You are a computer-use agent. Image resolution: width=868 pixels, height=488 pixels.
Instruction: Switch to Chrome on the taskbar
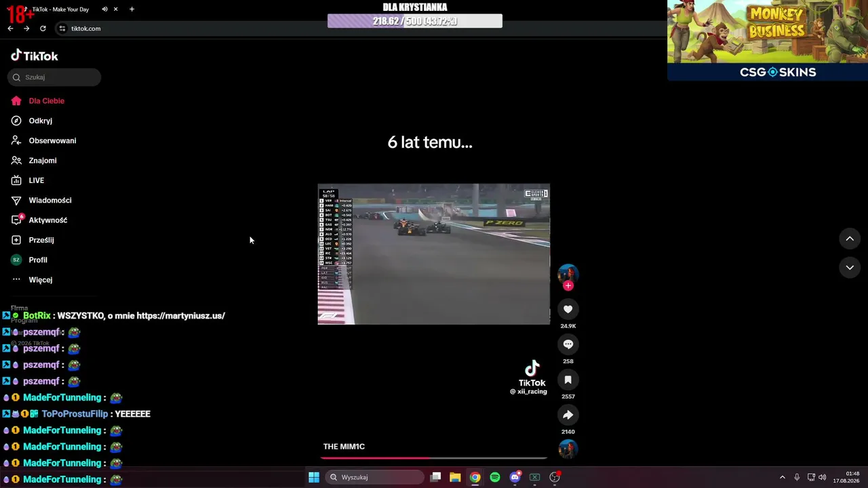tap(475, 477)
